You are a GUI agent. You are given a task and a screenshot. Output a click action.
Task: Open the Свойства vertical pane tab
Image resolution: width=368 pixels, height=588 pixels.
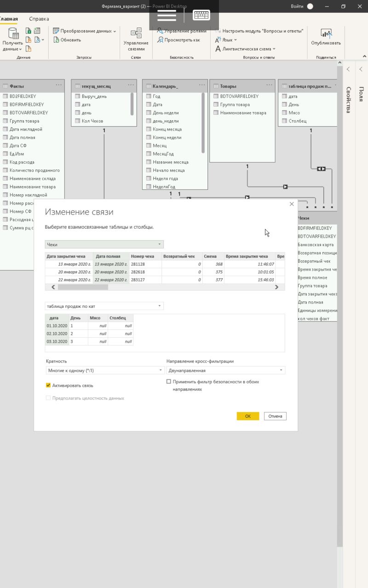click(x=348, y=100)
